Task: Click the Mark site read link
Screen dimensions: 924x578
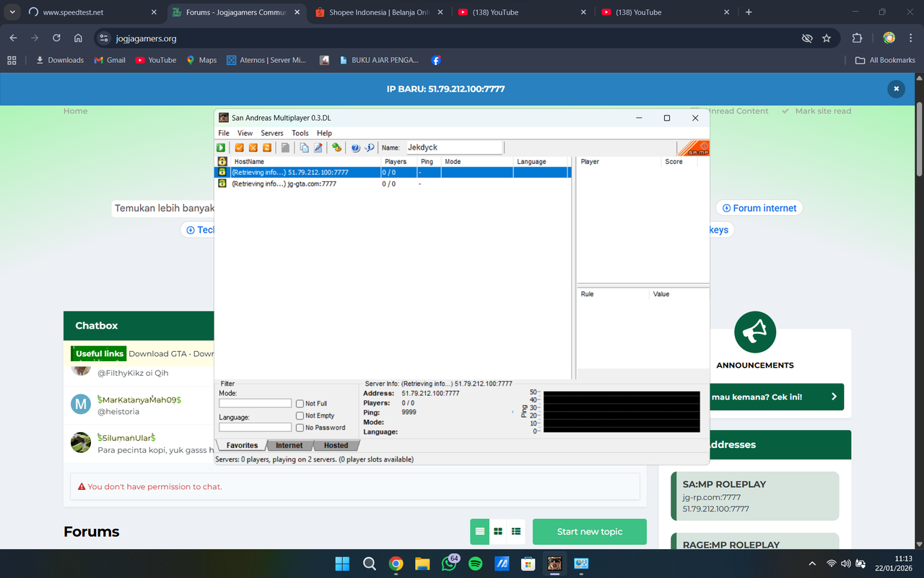Action: point(816,111)
